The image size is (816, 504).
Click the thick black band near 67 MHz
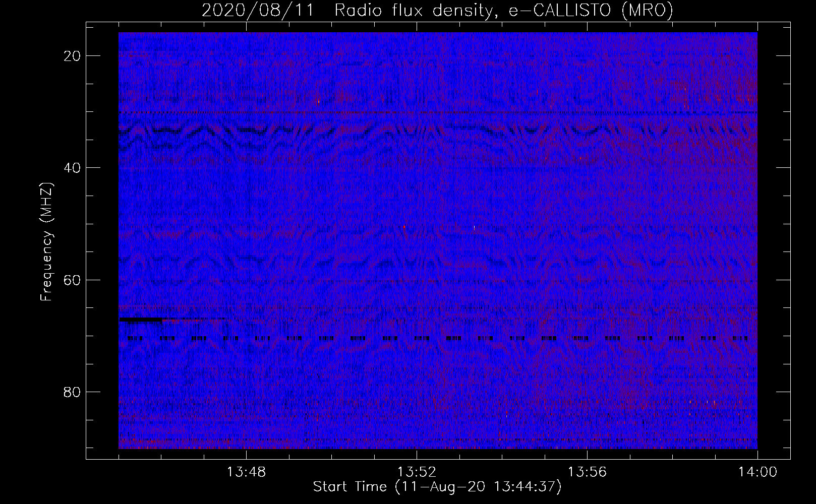pos(141,320)
